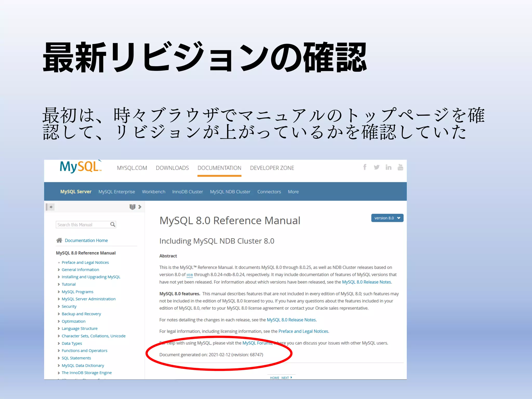Viewport: 532px width, 399px height.
Task: Expand the Tutorial chevron
Action: coord(59,284)
